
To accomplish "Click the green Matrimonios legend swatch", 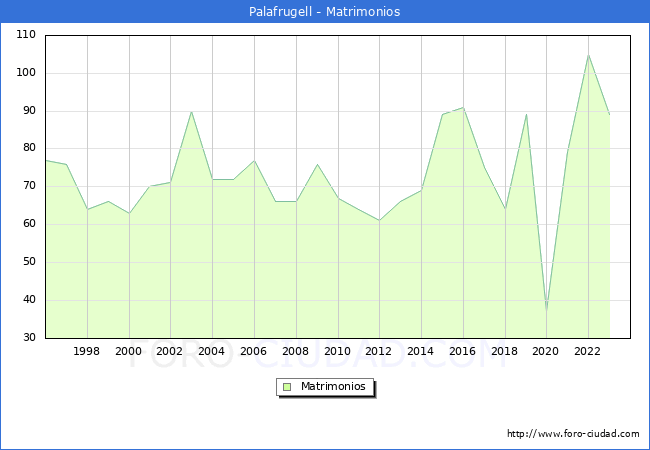I will tap(287, 387).
